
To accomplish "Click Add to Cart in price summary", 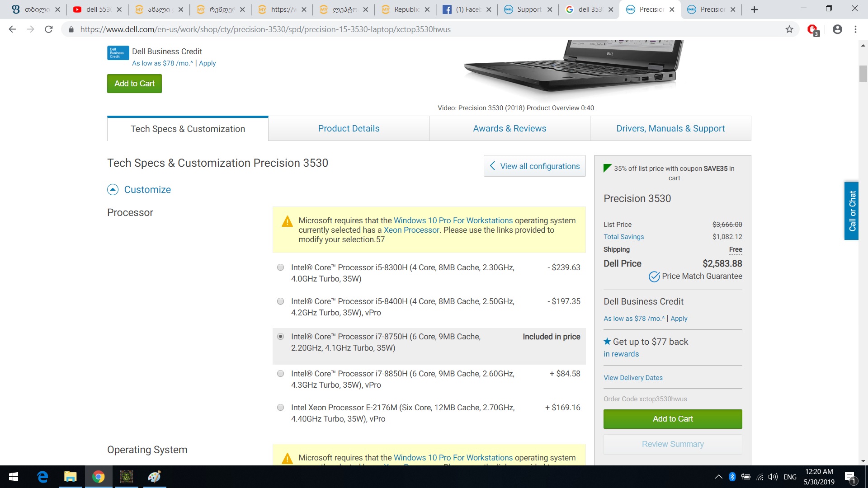I will tap(673, 419).
